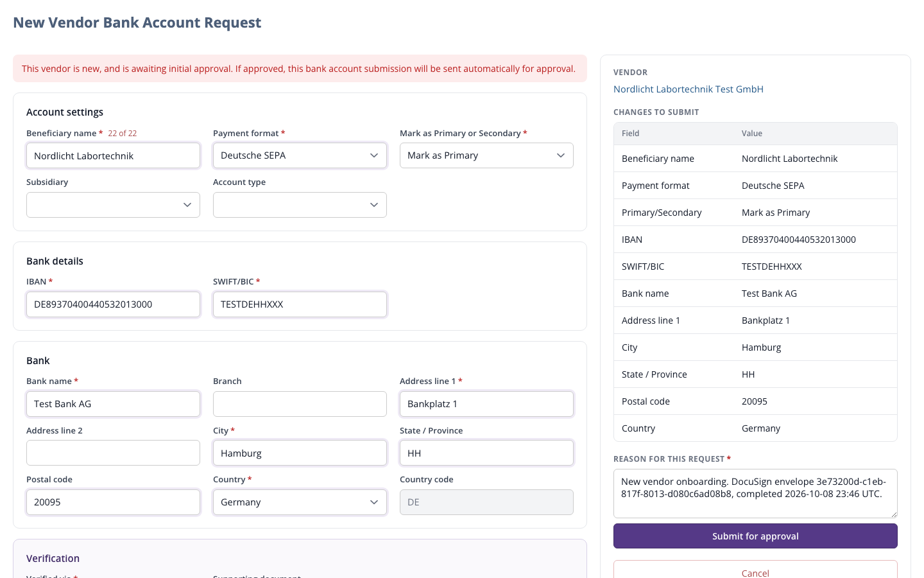Open the Country dropdown showing Germany
924x578 pixels.
point(300,502)
